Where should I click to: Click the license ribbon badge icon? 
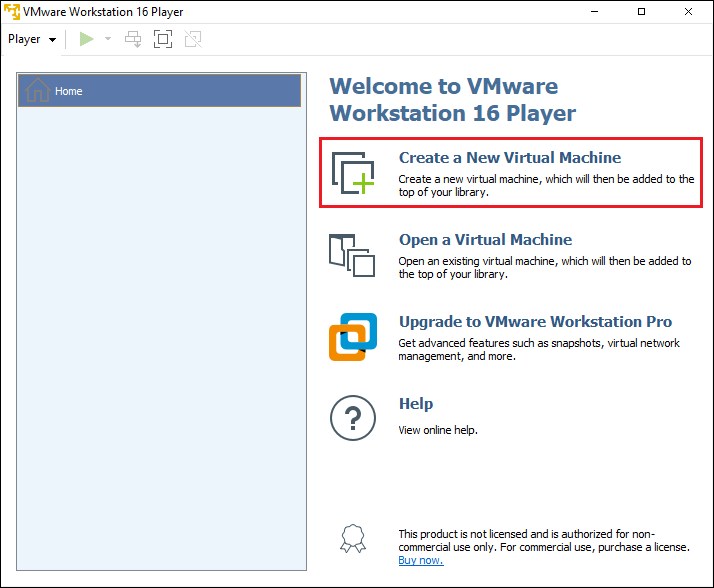tap(352, 539)
